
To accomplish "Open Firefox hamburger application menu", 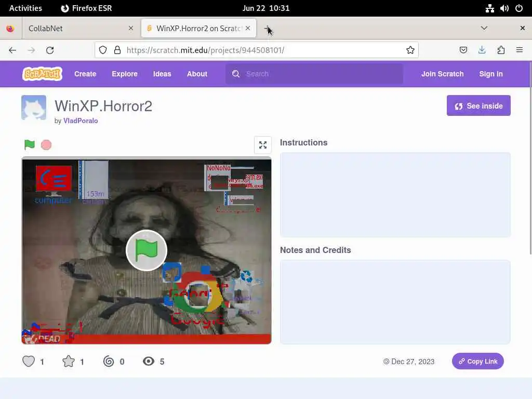I will 520,50.
